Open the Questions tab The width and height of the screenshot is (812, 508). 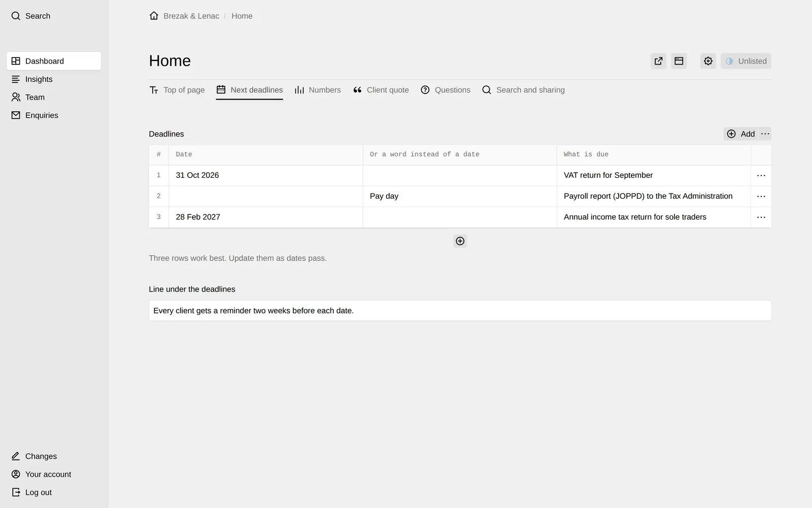446,90
